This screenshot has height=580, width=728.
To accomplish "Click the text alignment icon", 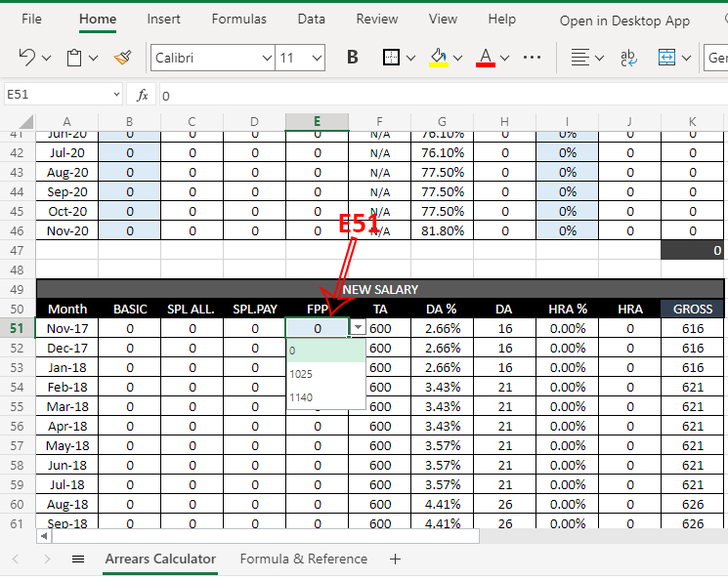I will 580,58.
